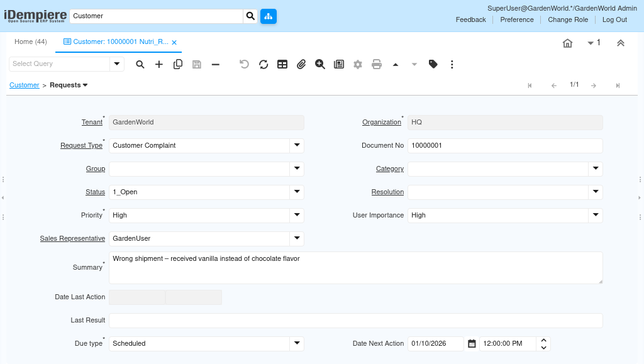Click the Copy Record icon

[178, 64]
